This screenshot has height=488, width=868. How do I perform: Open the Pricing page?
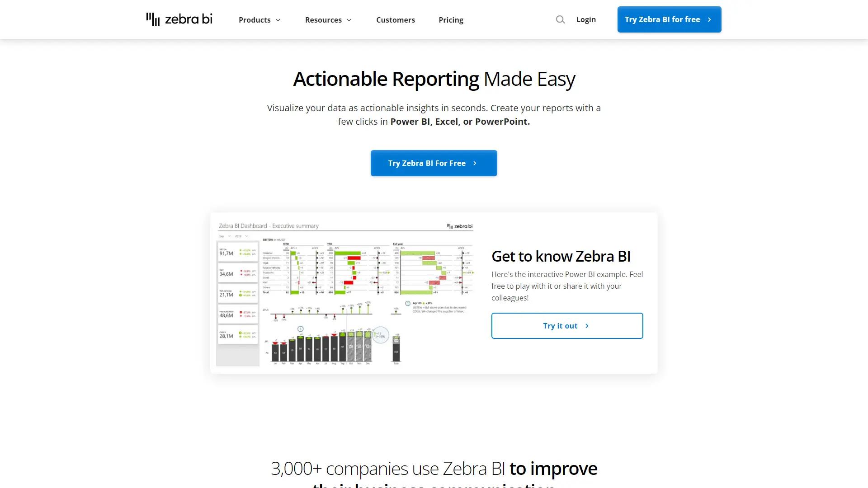(451, 20)
